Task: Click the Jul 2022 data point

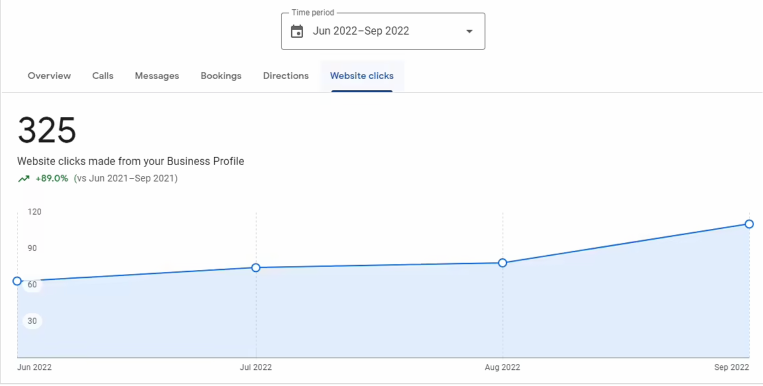Action: coord(256,268)
